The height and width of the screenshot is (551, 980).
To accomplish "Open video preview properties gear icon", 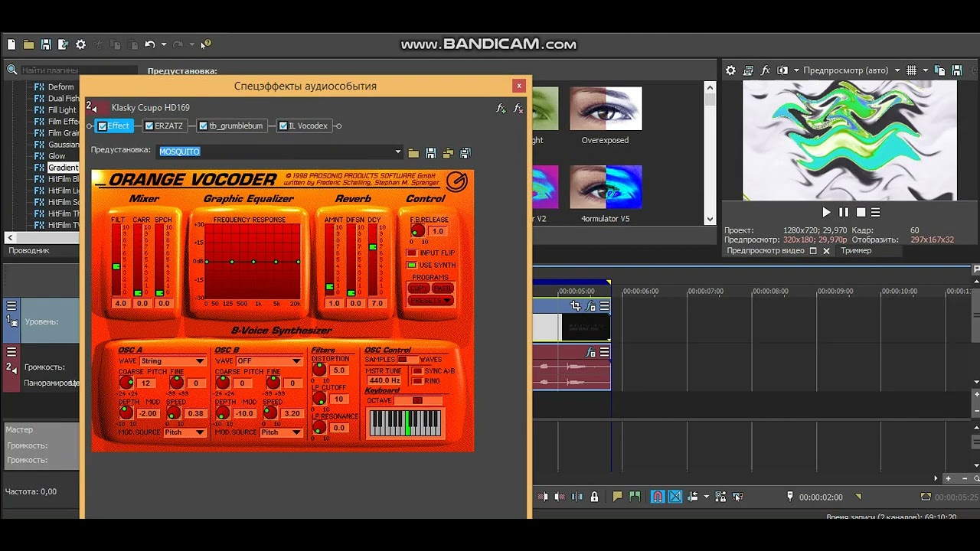I will [x=730, y=70].
